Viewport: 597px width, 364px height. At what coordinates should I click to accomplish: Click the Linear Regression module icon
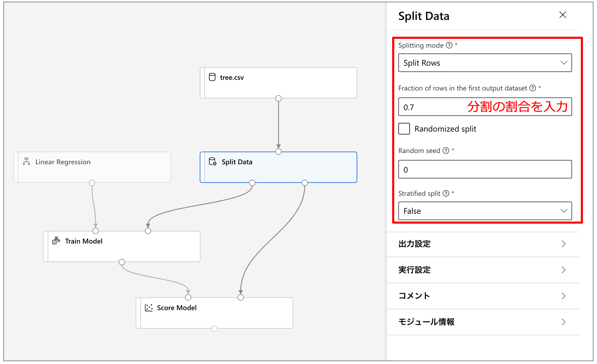coord(26,161)
